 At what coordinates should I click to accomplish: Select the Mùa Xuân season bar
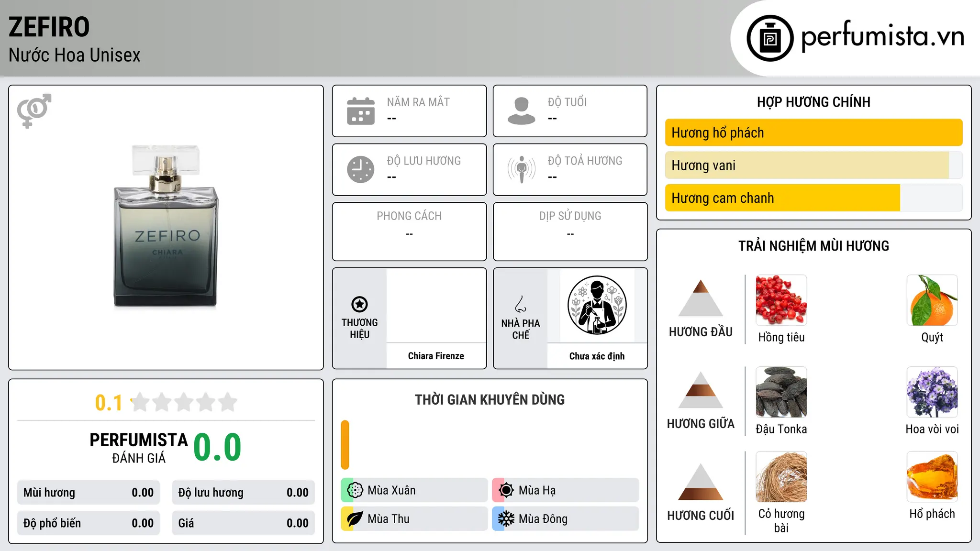[x=414, y=490]
